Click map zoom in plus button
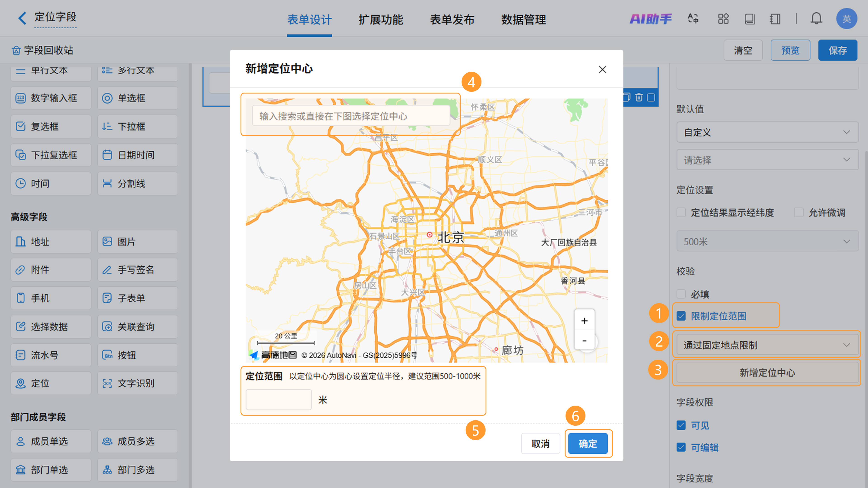Viewport: 868px width, 488px height. click(x=584, y=321)
